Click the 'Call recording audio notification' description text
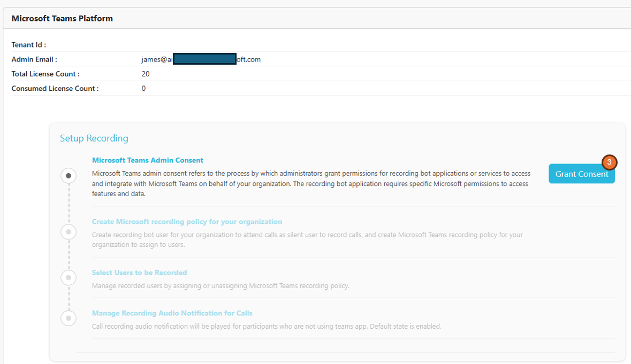This screenshot has width=631, height=364. [267, 327]
